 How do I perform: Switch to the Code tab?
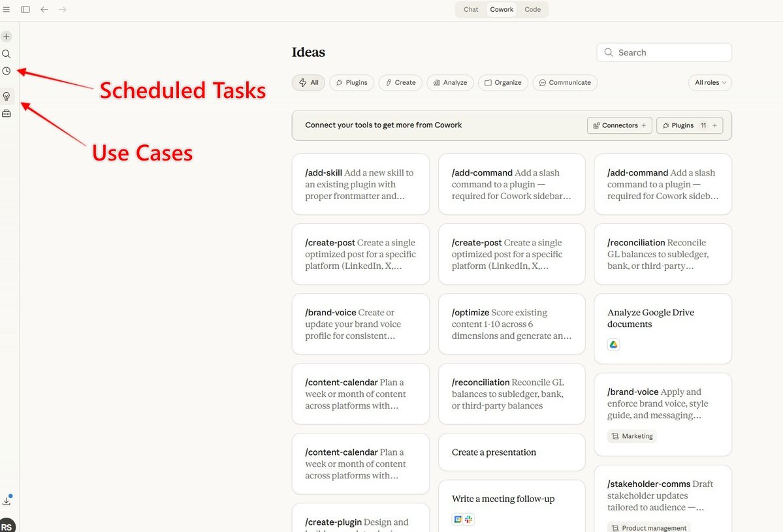pyautogui.click(x=532, y=10)
